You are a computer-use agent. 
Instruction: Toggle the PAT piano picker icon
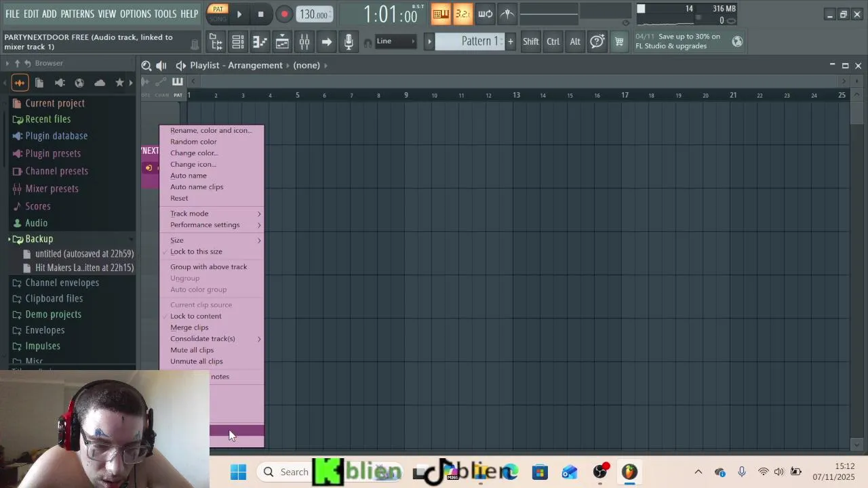[x=177, y=82]
